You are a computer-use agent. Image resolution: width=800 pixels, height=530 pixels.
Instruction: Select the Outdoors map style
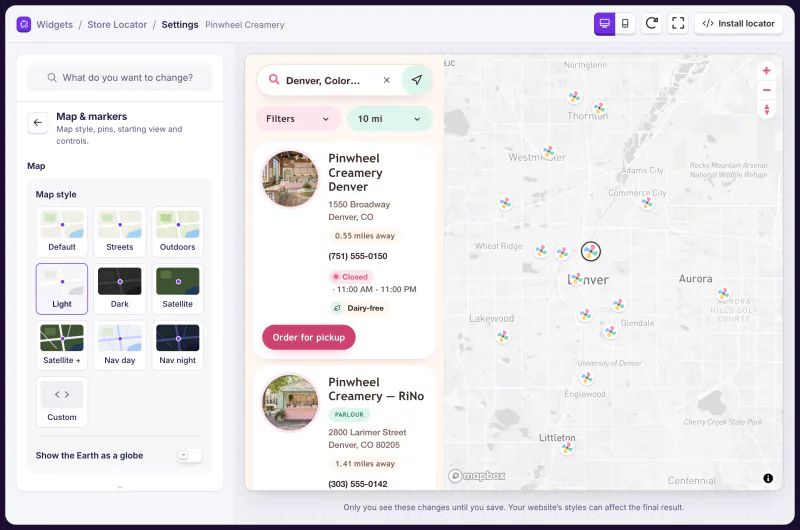[x=178, y=232]
